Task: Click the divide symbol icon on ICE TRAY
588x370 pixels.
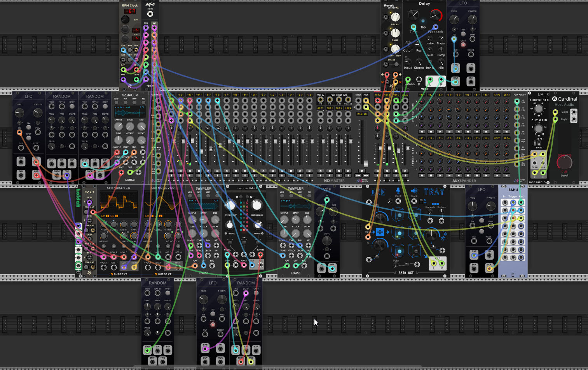Action: (380, 232)
